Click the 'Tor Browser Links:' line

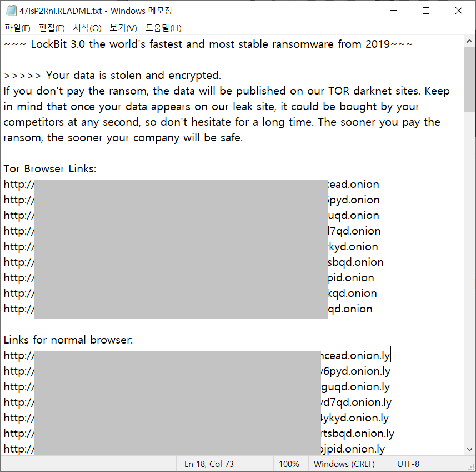tap(50, 168)
